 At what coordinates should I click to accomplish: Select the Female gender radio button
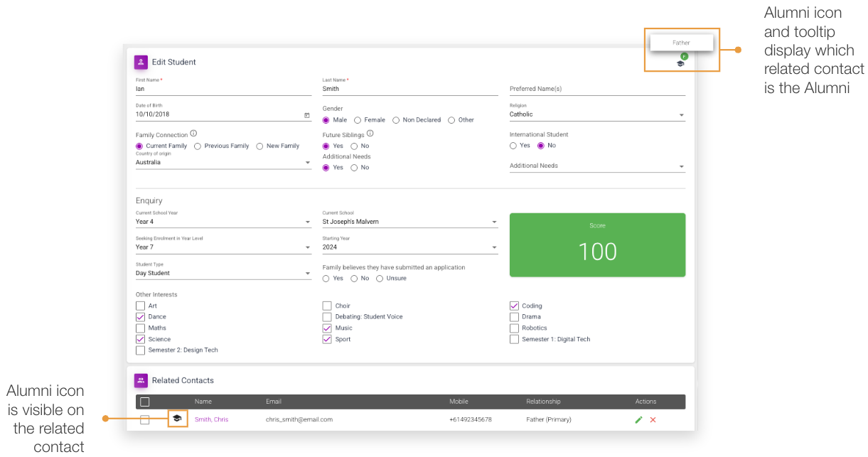(x=358, y=120)
